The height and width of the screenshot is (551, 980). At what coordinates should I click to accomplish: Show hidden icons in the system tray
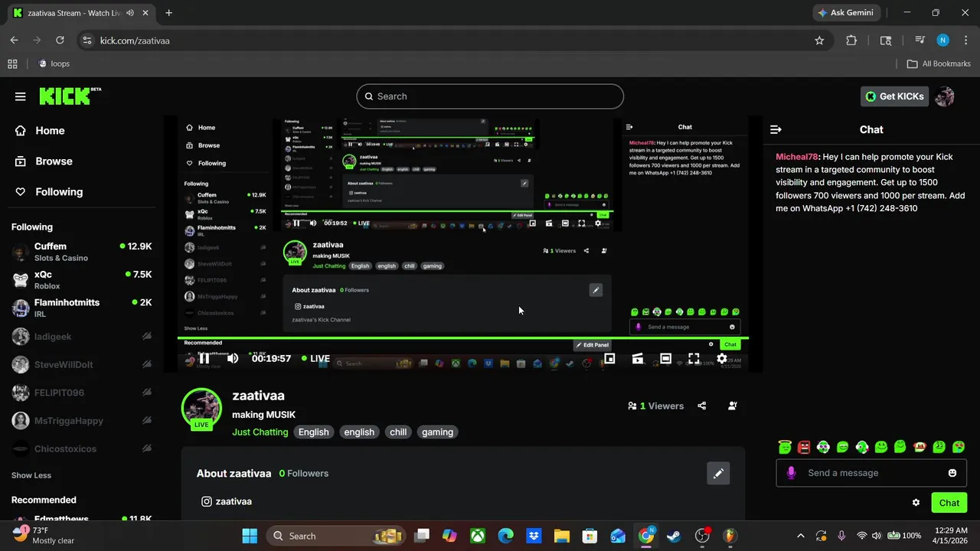(x=801, y=536)
